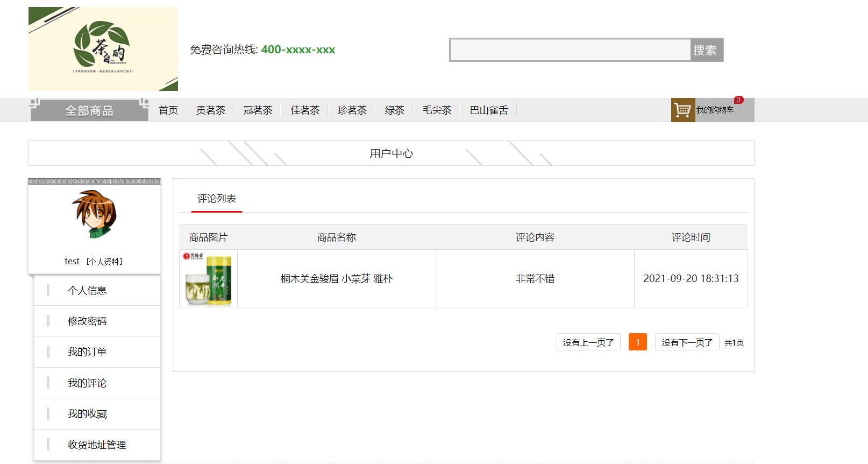Click the 没有下一页了 pagination button
This screenshot has width=868, height=464.
687,342
